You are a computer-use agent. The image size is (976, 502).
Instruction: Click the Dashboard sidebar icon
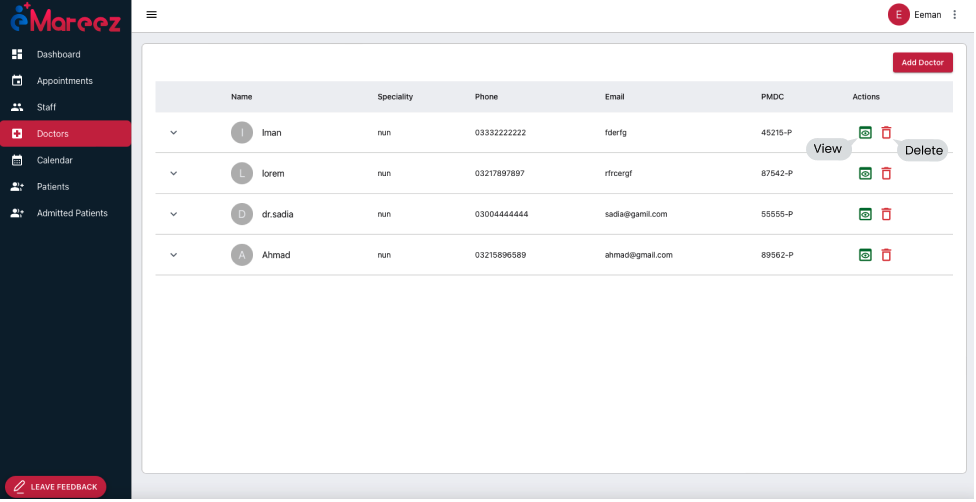17,54
